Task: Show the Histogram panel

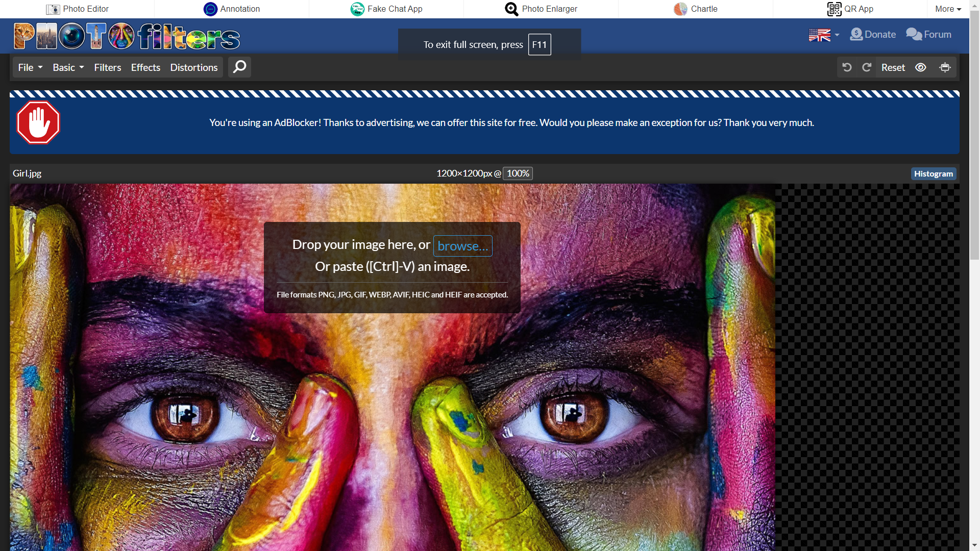Action: tap(934, 173)
